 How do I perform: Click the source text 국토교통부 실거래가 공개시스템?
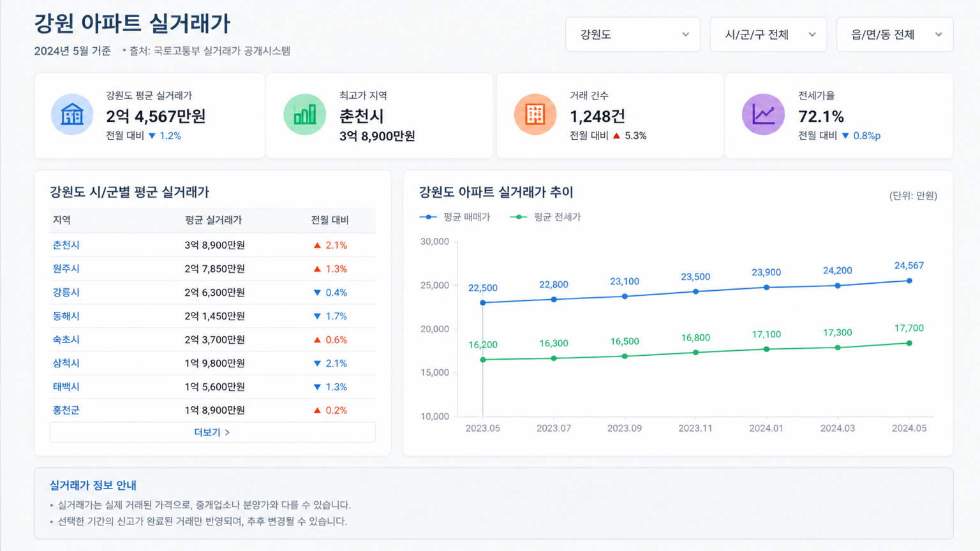[222, 50]
